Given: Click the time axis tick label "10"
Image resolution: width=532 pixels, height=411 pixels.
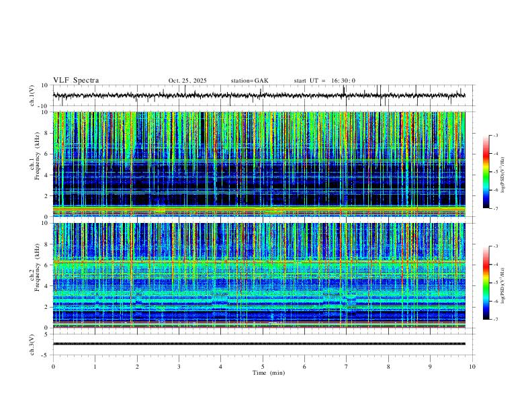Looking at the screenshot, I should 472,367.
